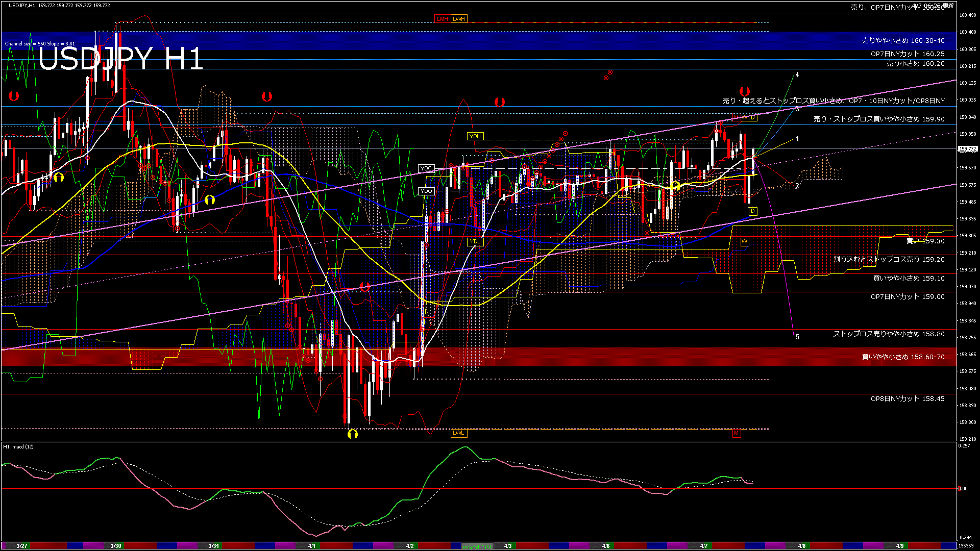Click the Channel size 560 Slope label
Screen dimensions: 980x551
(x=40, y=44)
